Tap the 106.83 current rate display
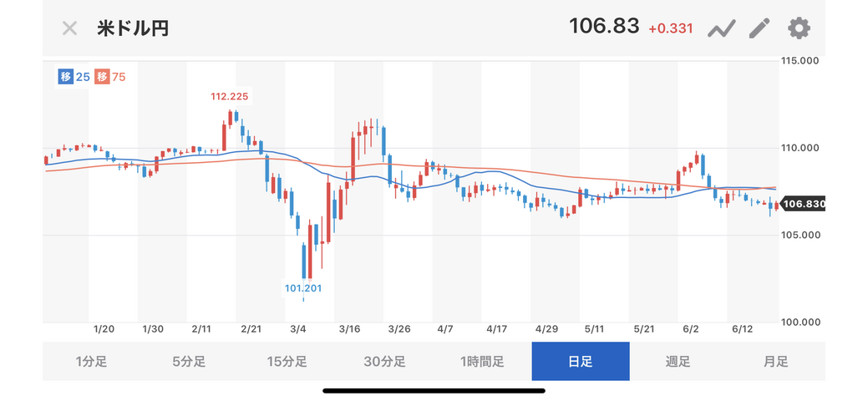868x401 pixels. (x=604, y=27)
